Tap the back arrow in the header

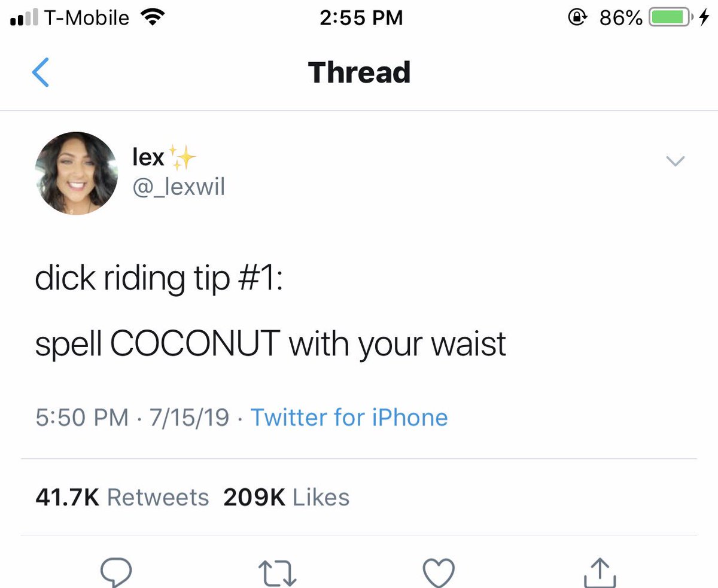click(40, 72)
